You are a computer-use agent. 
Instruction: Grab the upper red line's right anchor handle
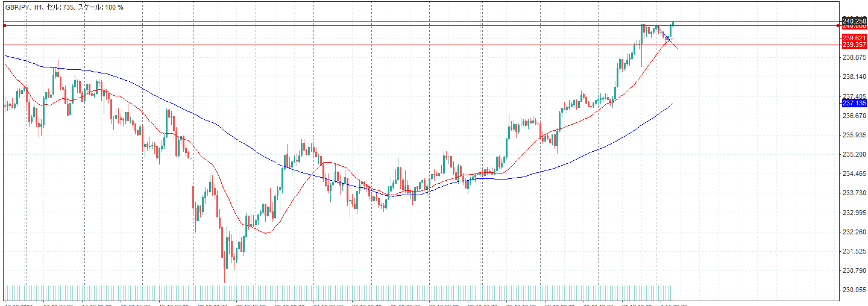click(x=838, y=26)
